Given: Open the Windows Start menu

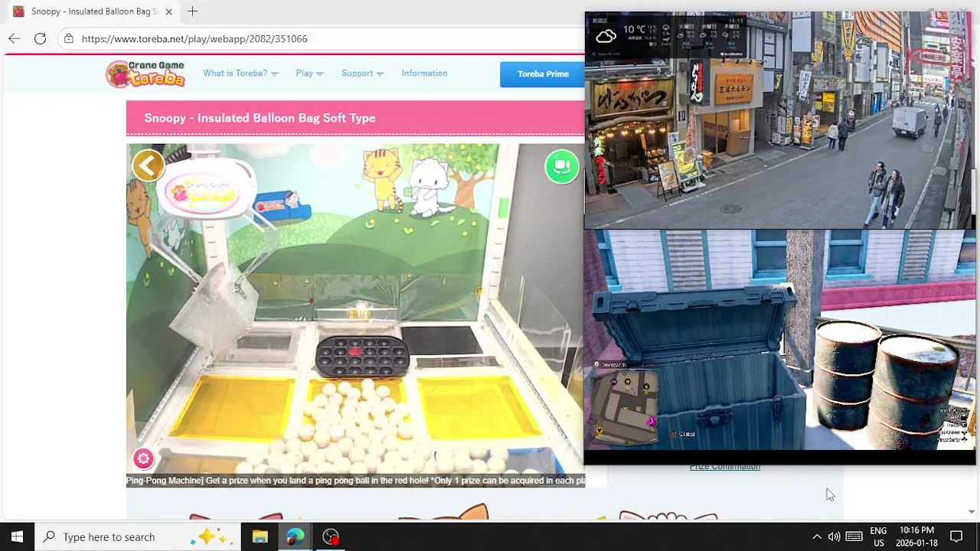Looking at the screenshot, I should click(17, 536).
